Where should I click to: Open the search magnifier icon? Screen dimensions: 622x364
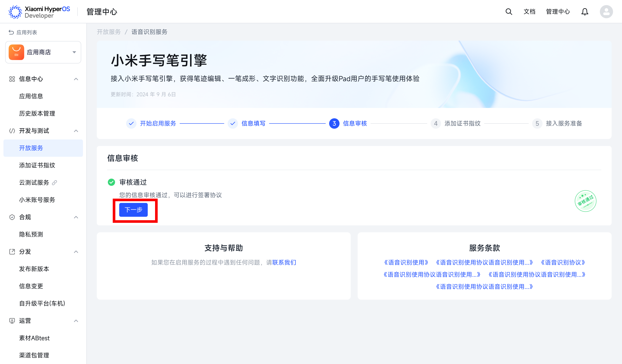point(509,12)
